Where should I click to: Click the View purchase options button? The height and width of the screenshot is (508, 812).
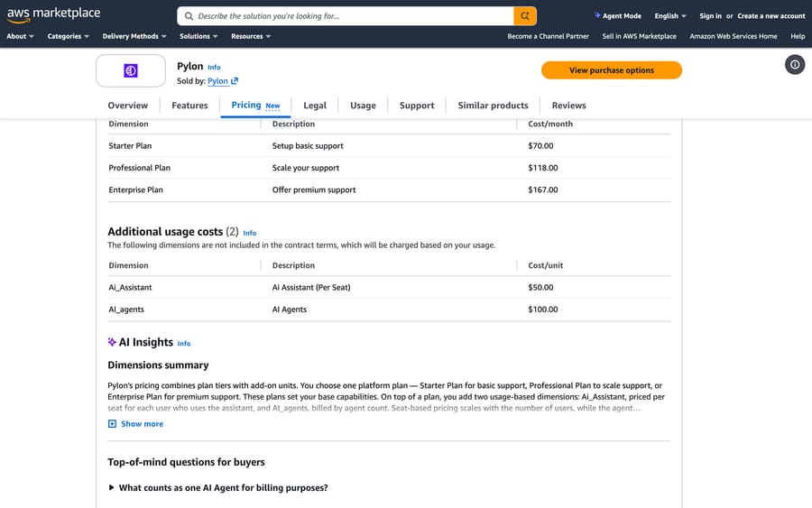[x=612, y=70]
